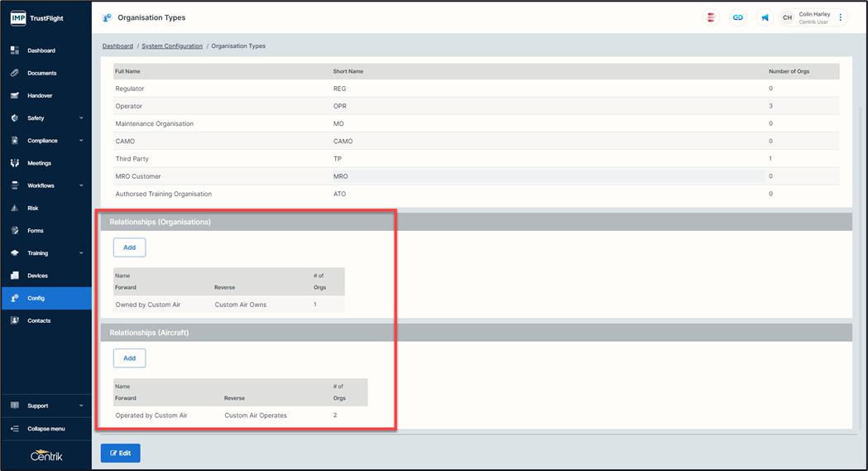868x471 pixels.
Task: Expand the Safety submenu chevron
Action: 81,118
